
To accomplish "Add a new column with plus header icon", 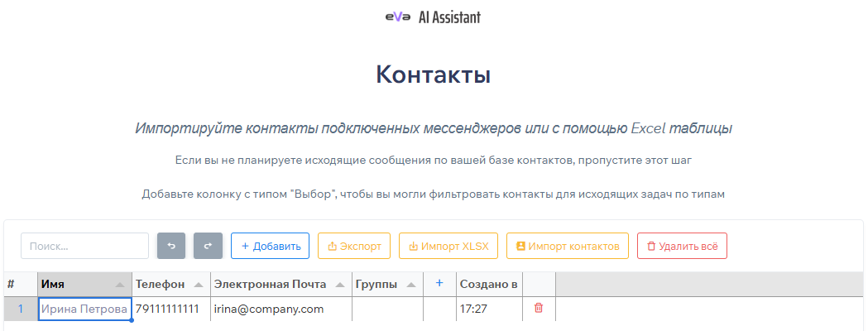I will pos(439,284).
